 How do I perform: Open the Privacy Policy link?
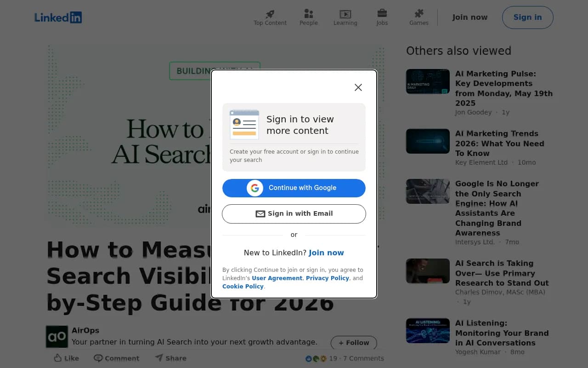pyautogui.click(x=328, y=278)
